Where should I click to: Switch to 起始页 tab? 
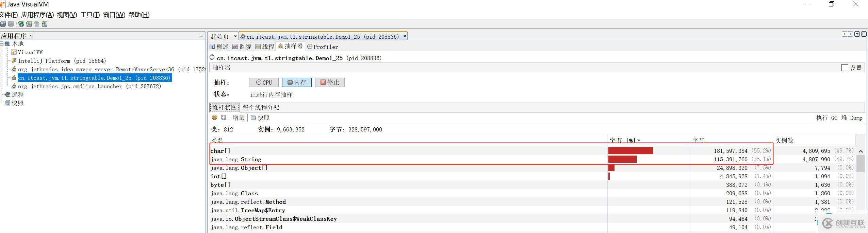tap(220, 36)
